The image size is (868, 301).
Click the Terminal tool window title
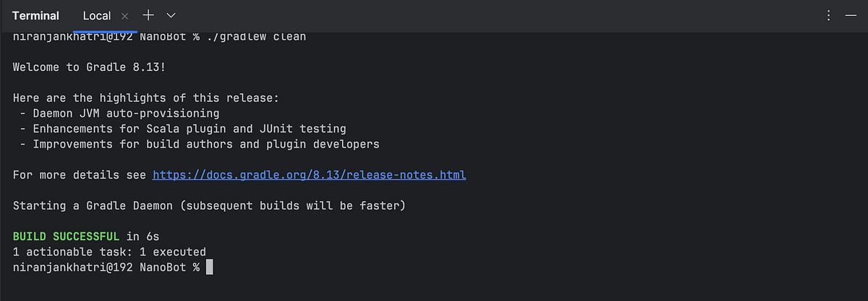point(35,15)
